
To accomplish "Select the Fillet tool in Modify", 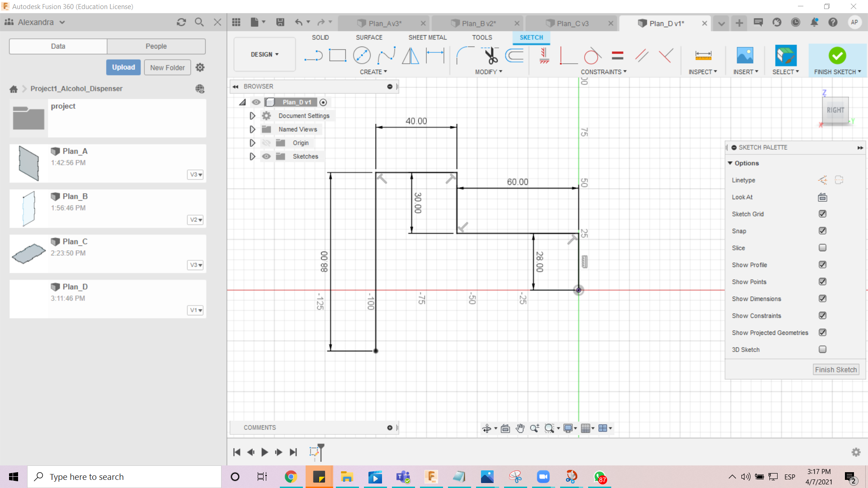I will point(465,56).
